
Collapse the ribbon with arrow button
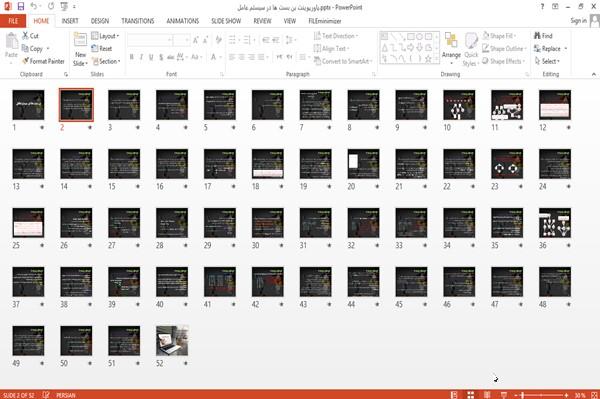(594, 74)
